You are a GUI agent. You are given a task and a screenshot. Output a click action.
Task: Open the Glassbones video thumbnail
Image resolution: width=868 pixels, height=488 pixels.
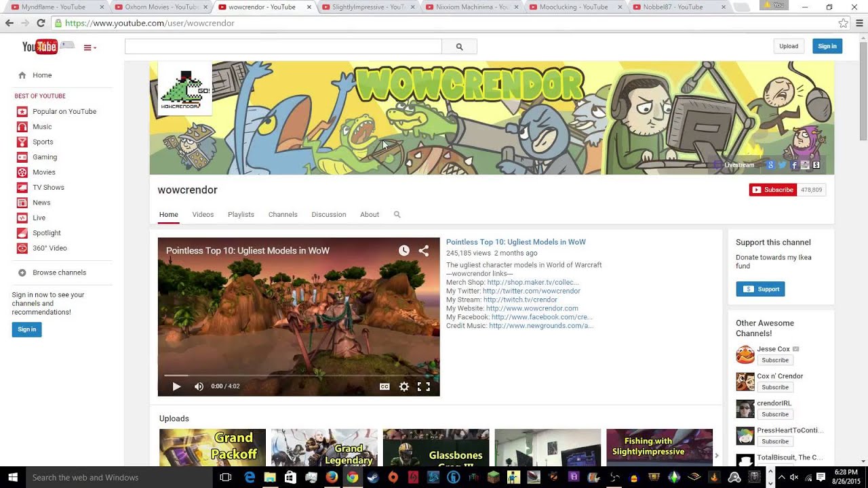pyautogui.click(x=436, y=447)
